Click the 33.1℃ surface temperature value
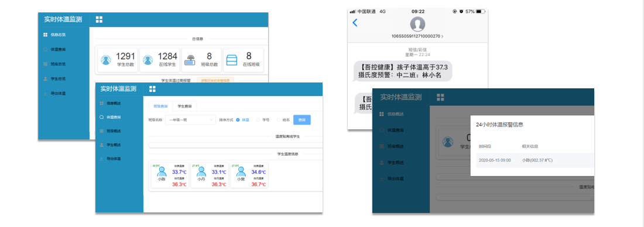Screen dimensions: 644x227 (x=219, y=172)
